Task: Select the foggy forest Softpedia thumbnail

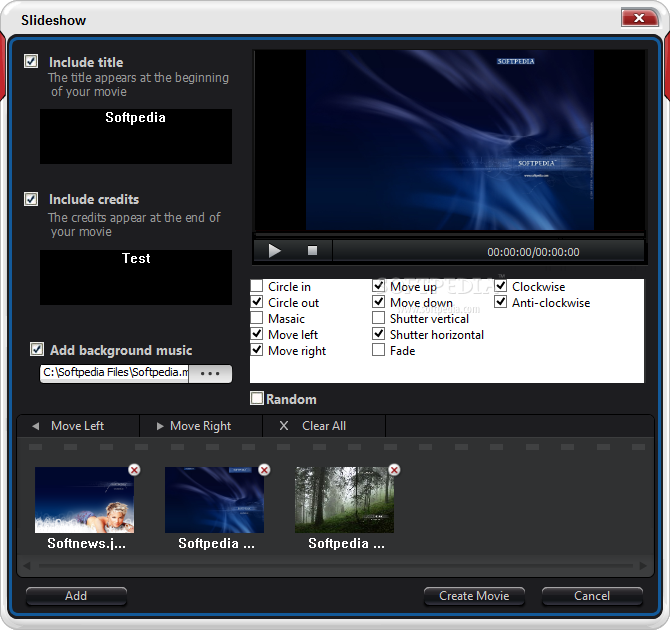Action: (x=344, y=500)
